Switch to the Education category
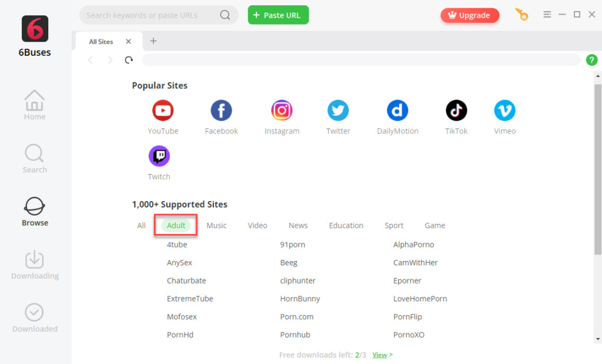 tap(346, 225)
